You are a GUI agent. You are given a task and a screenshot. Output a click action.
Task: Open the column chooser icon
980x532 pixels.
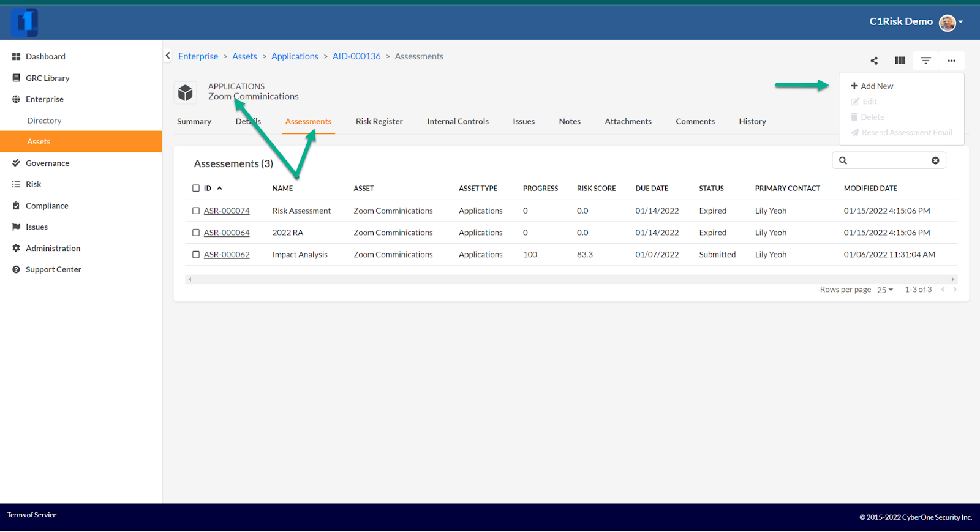pyautogui.click(x=900, y=61)
